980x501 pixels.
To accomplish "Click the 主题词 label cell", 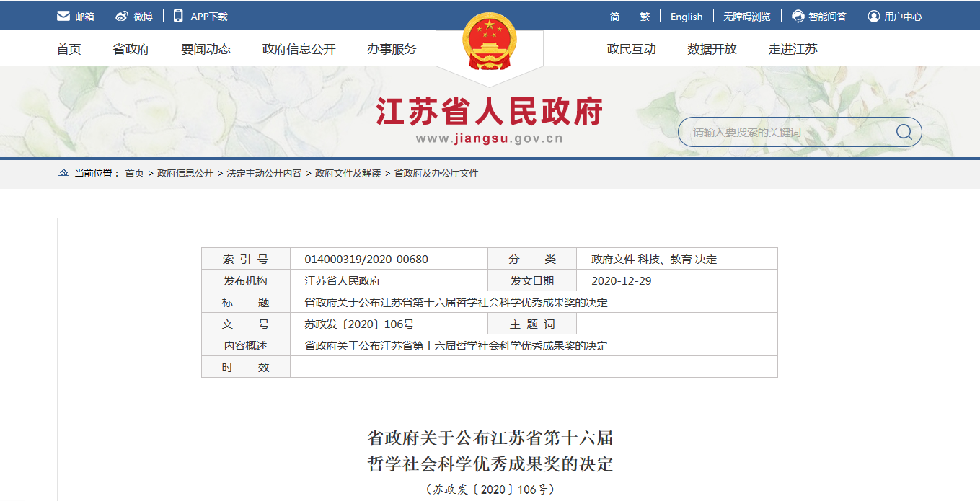I will 532,324.
